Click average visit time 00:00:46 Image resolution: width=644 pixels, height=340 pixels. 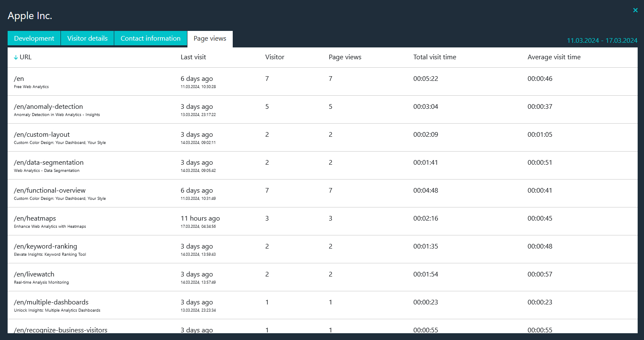[x=540, y=79]
